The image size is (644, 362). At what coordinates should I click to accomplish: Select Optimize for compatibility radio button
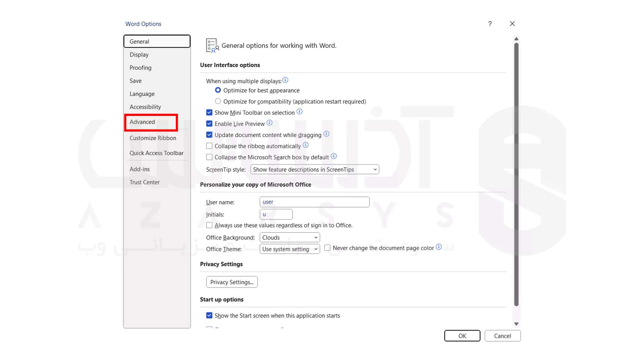[x=218, y=101]
